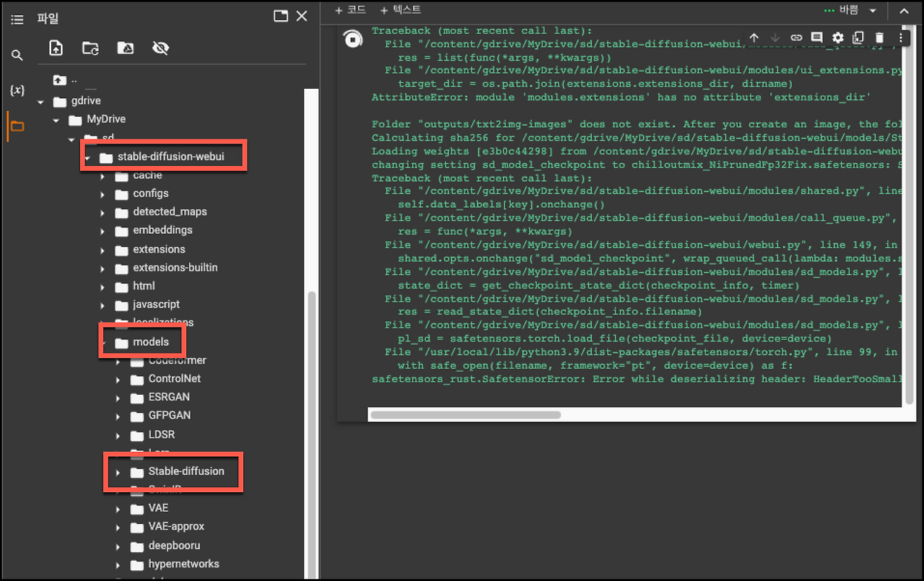Expand the Stable-diffusion folder

tap(118, 472)
